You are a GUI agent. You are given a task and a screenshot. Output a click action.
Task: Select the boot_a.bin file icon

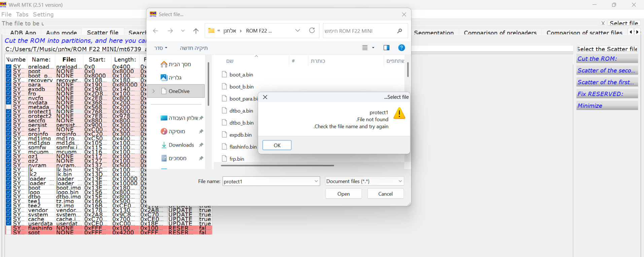pos(224,75)
